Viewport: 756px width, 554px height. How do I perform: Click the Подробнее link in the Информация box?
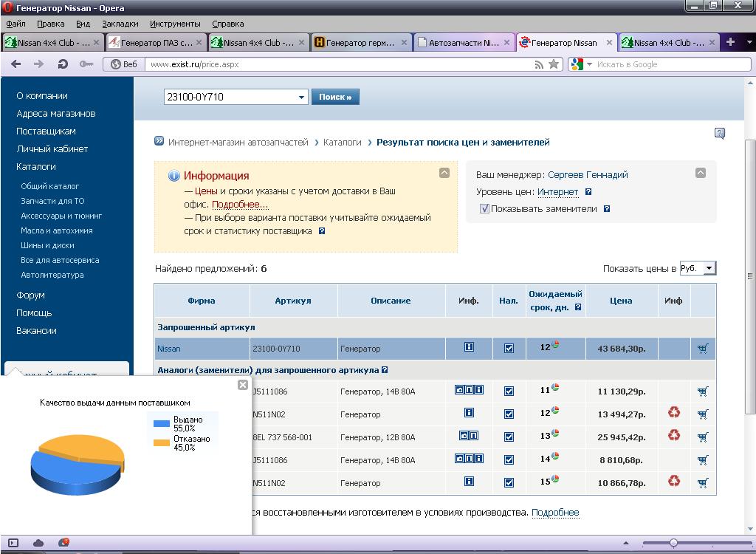click(x=240, y=204)
